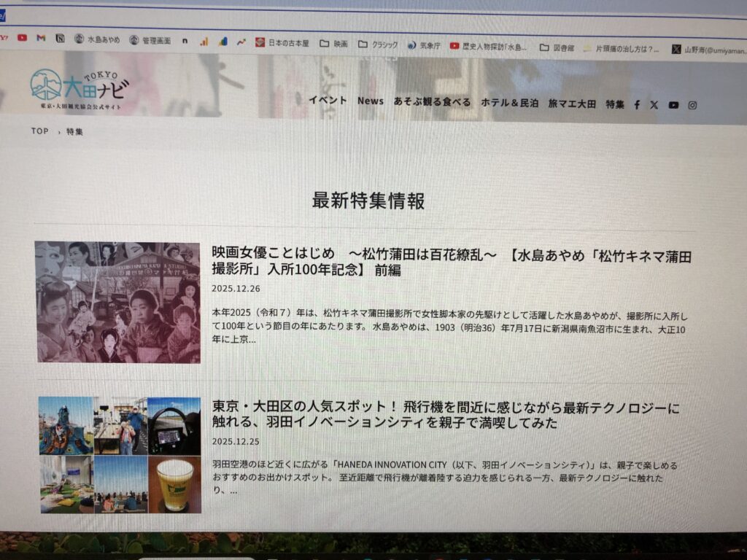Select News in the site navigation
This screenshot has width=747, height=560.
(371, 101)
